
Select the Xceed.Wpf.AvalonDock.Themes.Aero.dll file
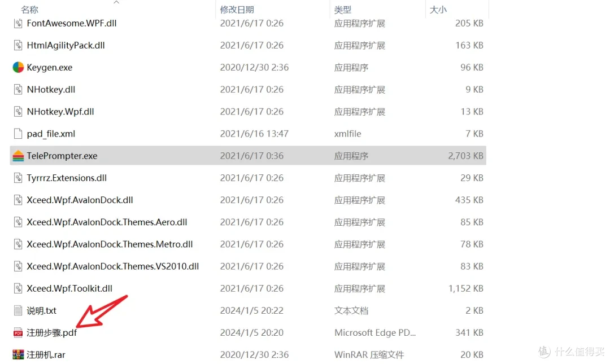pos(107,222)
